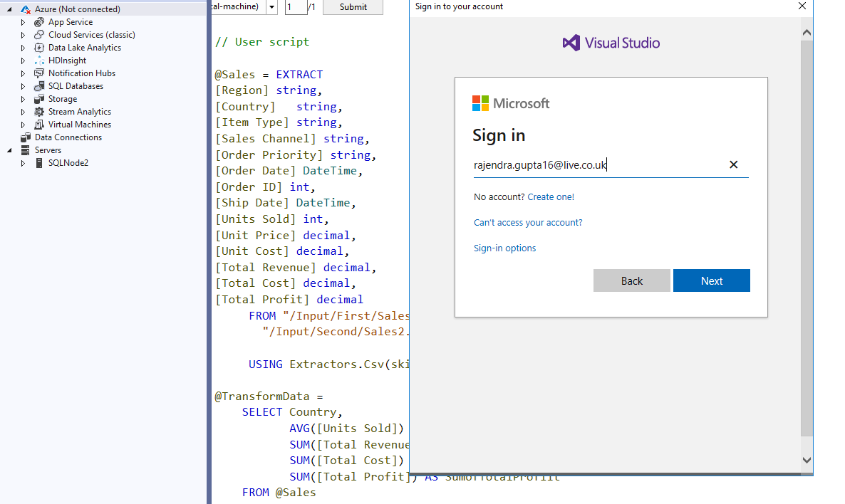
Task: Click the SQLNode2 server icon
Action: (x=38, y=163)
